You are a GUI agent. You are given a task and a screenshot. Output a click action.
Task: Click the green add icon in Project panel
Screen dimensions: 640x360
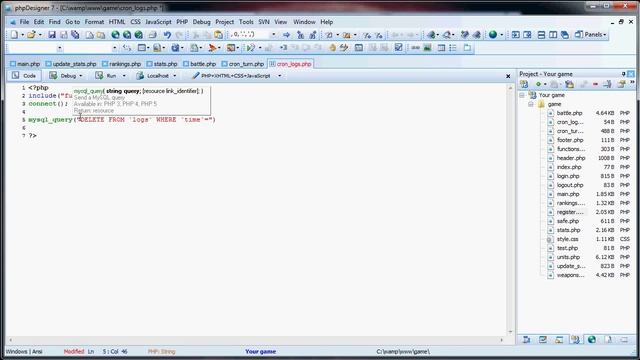pyautogui.click(x=538, y=84)
